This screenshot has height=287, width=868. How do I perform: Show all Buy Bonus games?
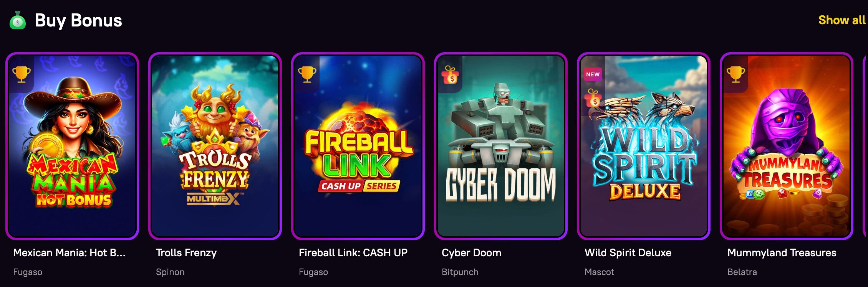point(842,20)
